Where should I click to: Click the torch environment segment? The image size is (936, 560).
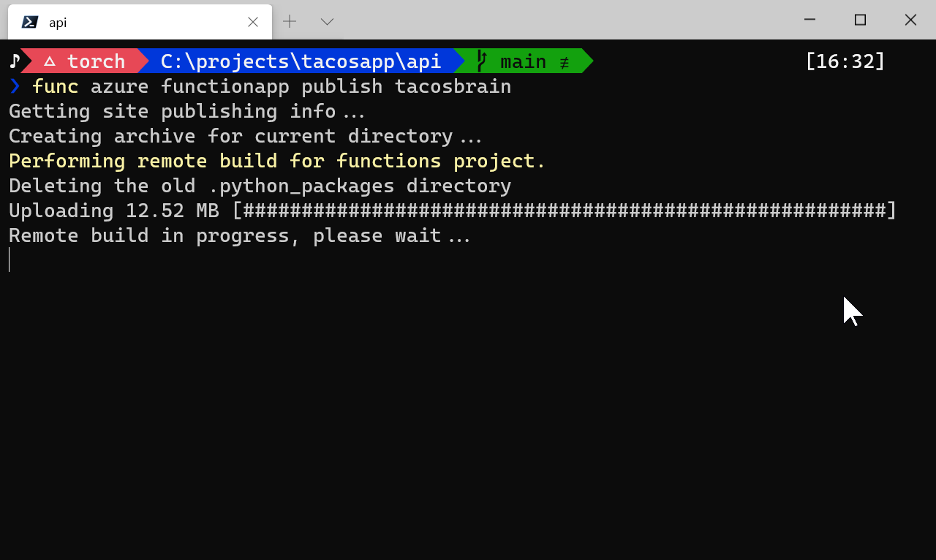(88, 61)
